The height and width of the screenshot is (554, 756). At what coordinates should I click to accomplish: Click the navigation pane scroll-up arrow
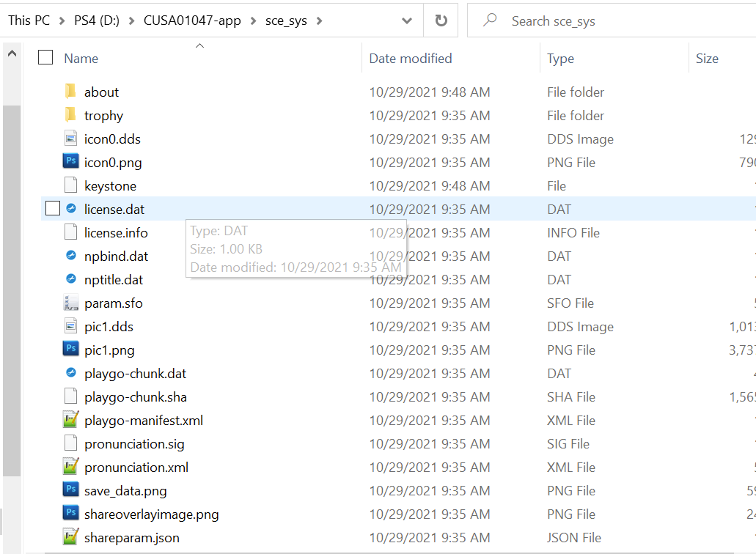click(x=12, y=53)
